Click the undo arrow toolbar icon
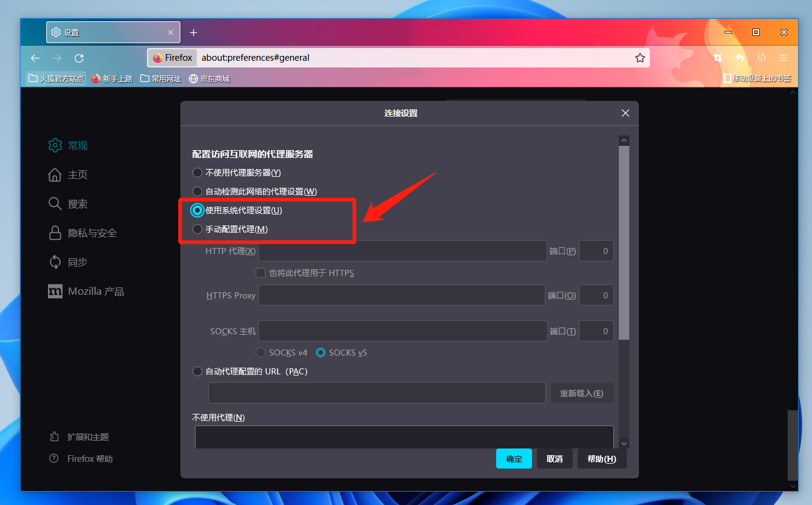812x505 pixels. 740,58
